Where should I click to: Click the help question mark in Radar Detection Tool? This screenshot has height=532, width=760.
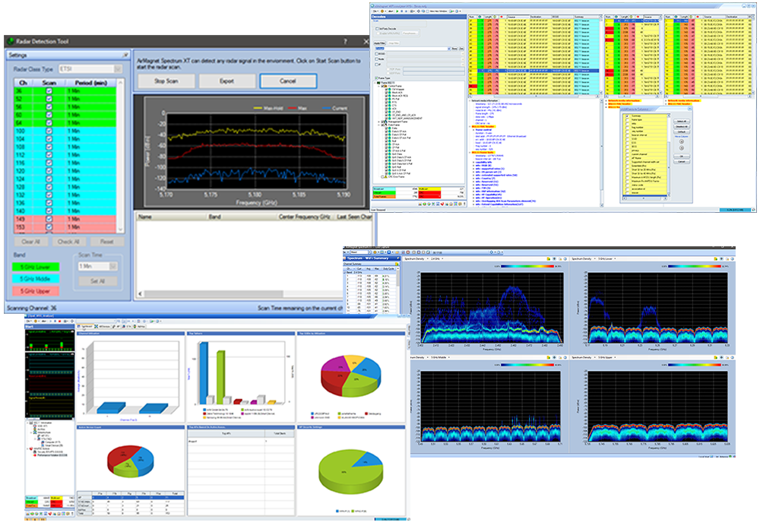[345, 43]
